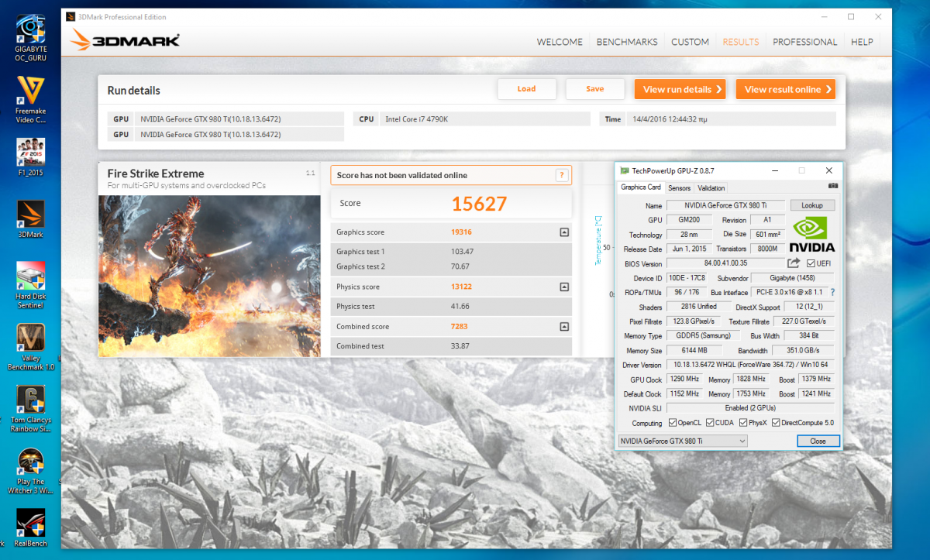930x560 pixels.
Task: Click the overall score 15627
Action: pos(479,204)
